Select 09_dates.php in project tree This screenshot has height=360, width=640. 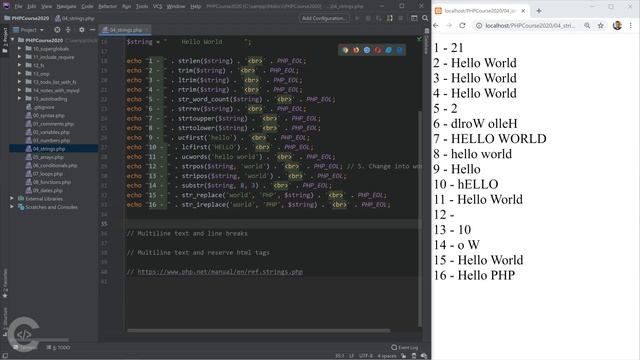point(47,190)
